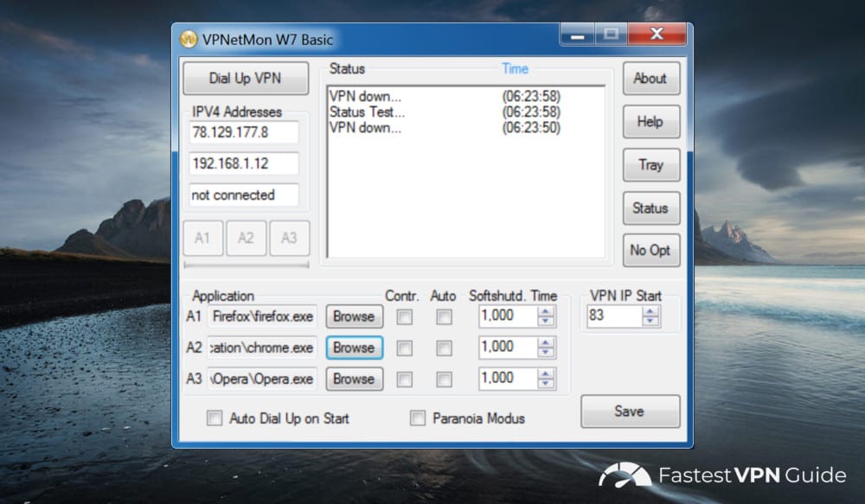
Task: Click the progress bar under A1-A3 buttons
Action: pos(246,265)
